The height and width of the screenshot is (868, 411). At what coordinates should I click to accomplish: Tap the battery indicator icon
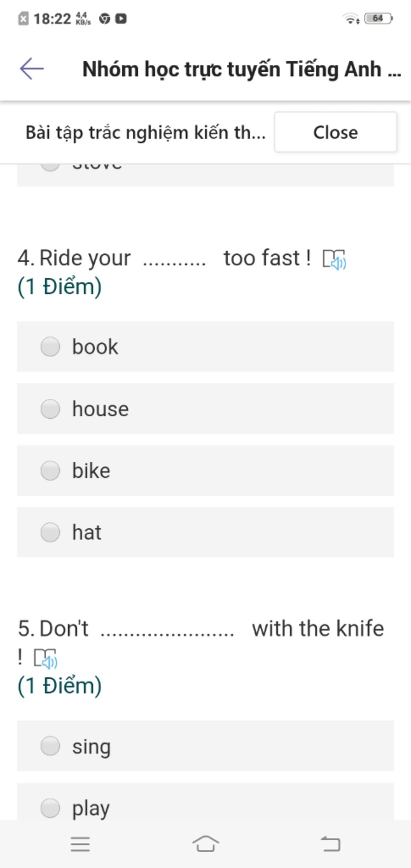point(378,18)
